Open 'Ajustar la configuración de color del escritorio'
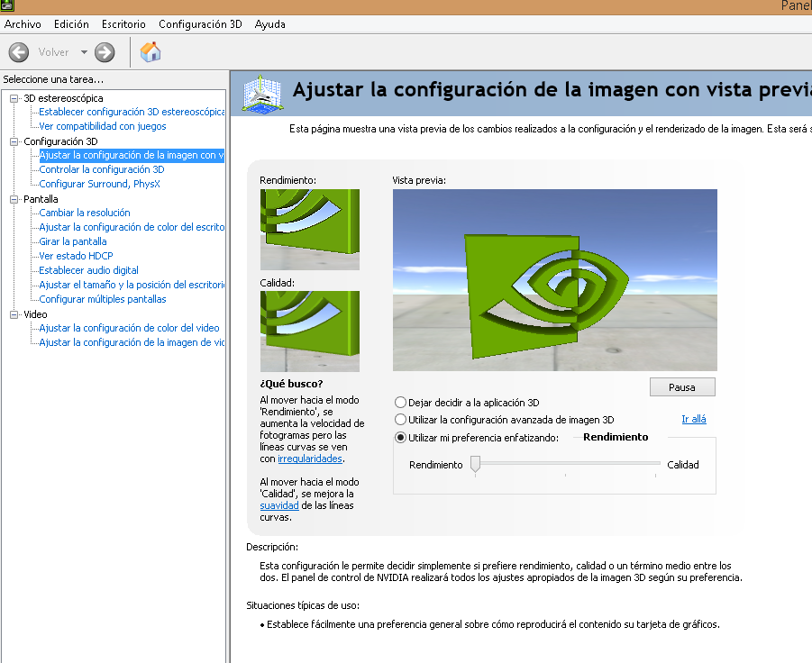 point(132,227)
